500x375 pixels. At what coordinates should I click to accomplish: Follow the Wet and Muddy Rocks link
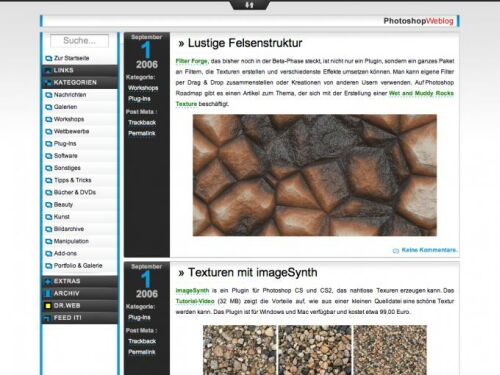coord(421,93)
